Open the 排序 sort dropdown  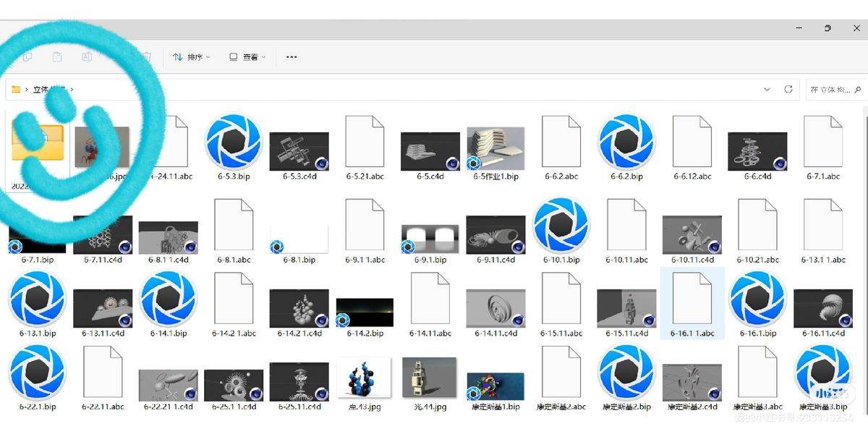pyautogui.click(x=192, y=57)
